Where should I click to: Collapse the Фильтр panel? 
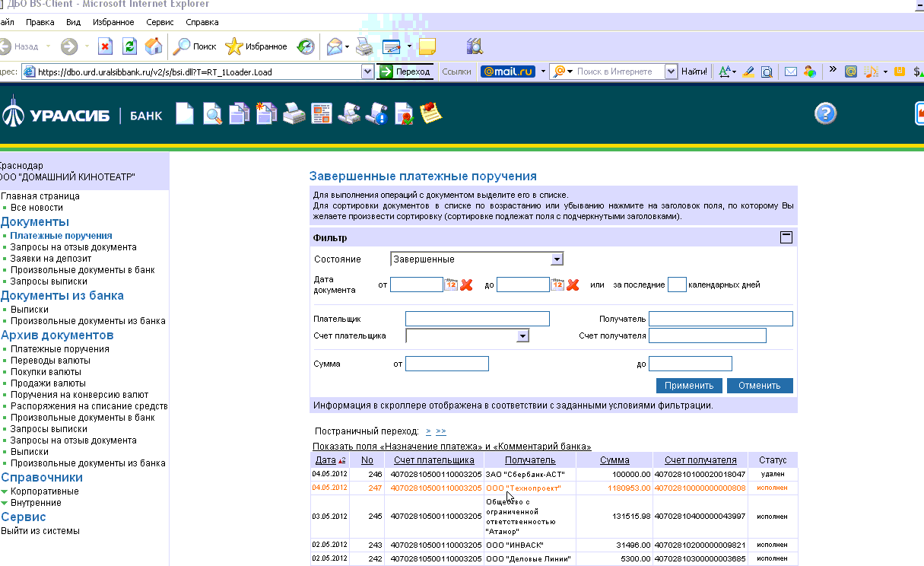click(786, 237)
